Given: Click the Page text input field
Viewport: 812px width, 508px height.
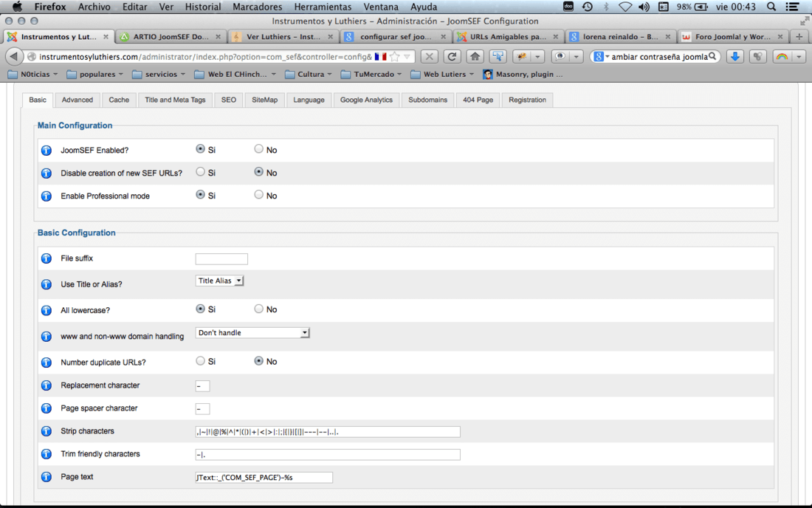Looking at the screenshot, I should [x=264, y=478].
